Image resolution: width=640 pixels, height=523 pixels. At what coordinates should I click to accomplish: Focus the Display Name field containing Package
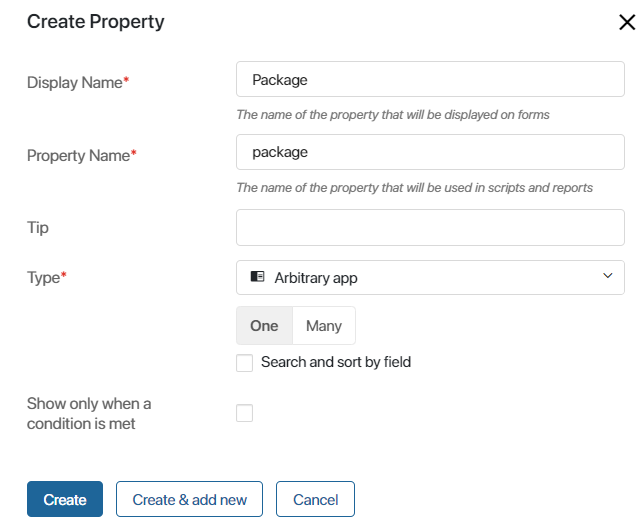[x=430, y=79]
